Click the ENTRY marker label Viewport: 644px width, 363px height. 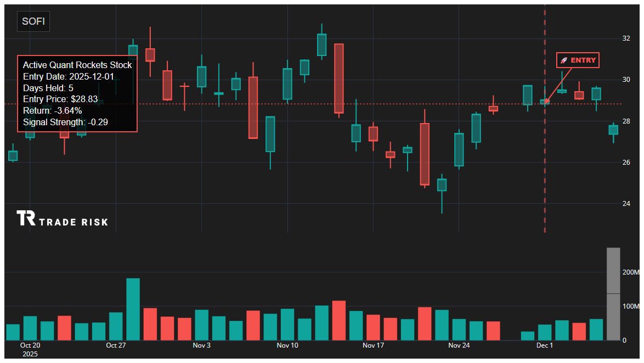point(578,60)
